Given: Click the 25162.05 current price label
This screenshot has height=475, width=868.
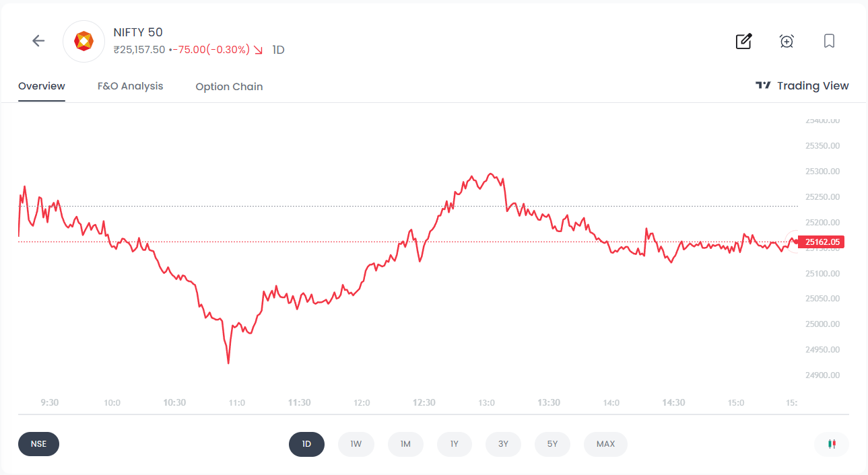Looking at the screenshot, I should point(820,242).
